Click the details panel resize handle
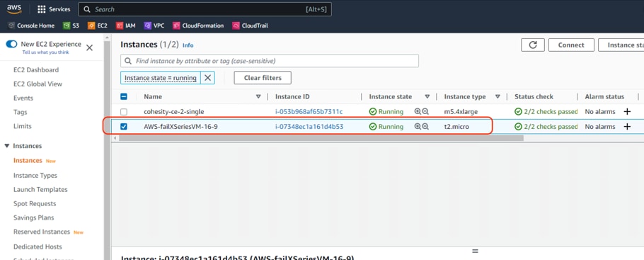The width and height of the screenshot is (644, 260). [475, 251]
